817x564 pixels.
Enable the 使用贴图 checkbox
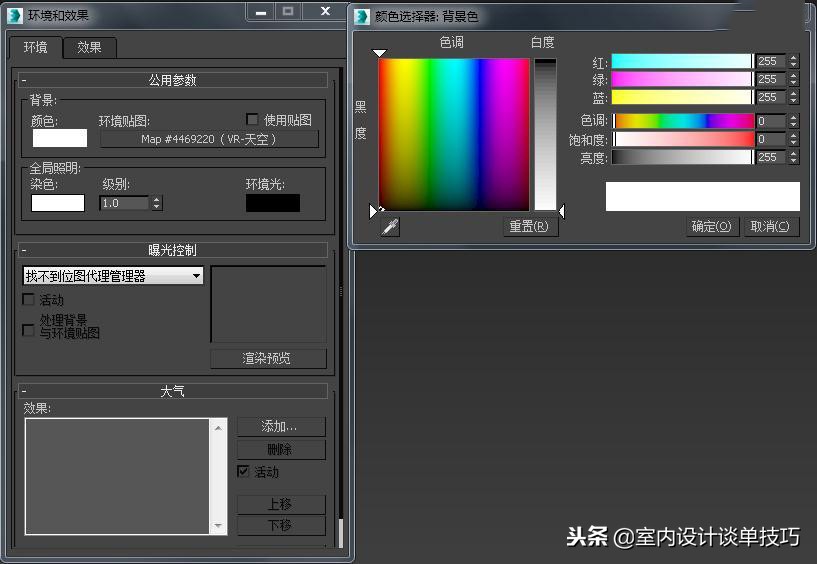(252, 119)
